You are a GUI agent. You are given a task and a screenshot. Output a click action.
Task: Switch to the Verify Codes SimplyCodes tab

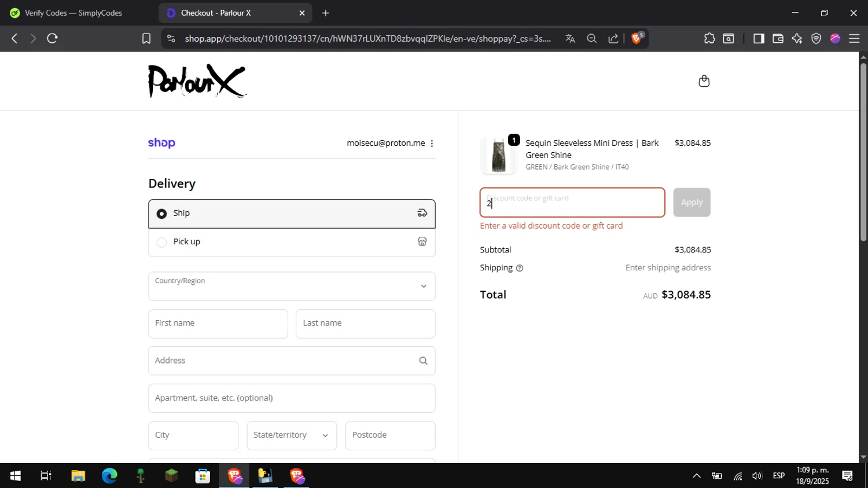pos(74,13)
